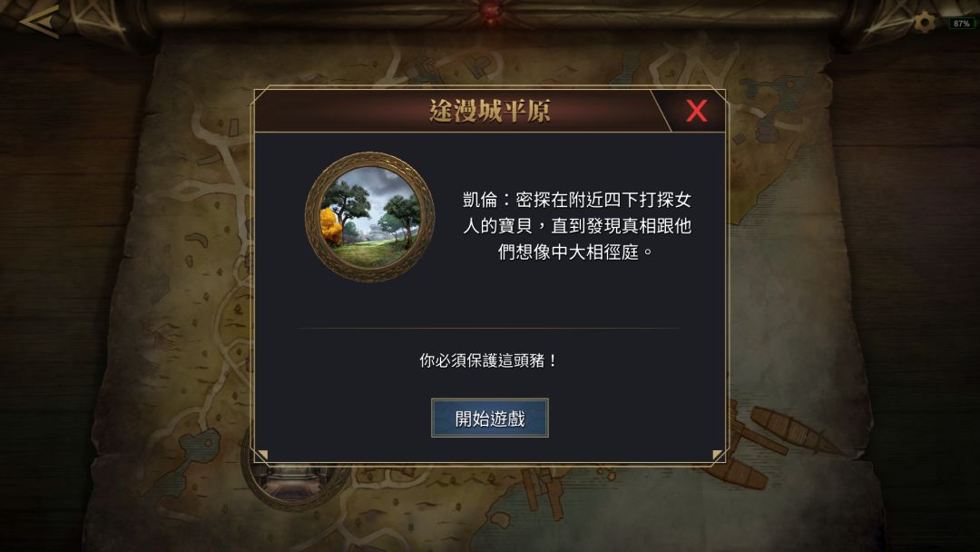Image resolution: width=980 pixels, height=552 pixels.
Task: Click dialog's bottom-left gold corner ornament
Action: tap(262, 455)
